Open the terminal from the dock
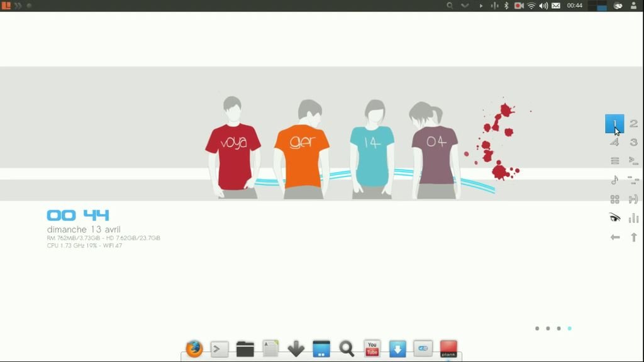The image size is (644, 362). (219, 349)
